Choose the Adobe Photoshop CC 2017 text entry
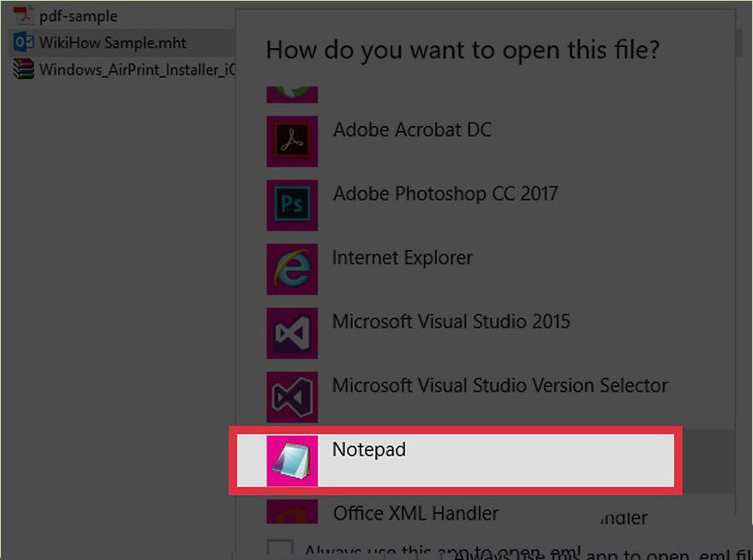The width and height of the screenshot is (753, 560). click(x=445, y=194)
